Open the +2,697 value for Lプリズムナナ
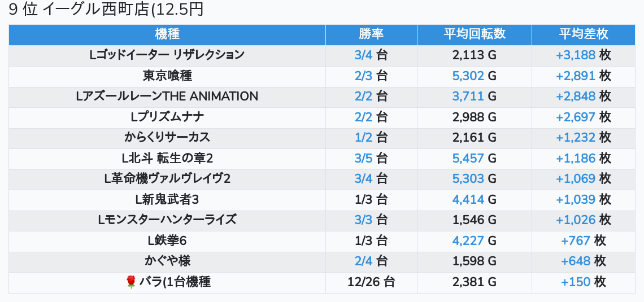Screen dimensions: 644x302 (576, 117)
